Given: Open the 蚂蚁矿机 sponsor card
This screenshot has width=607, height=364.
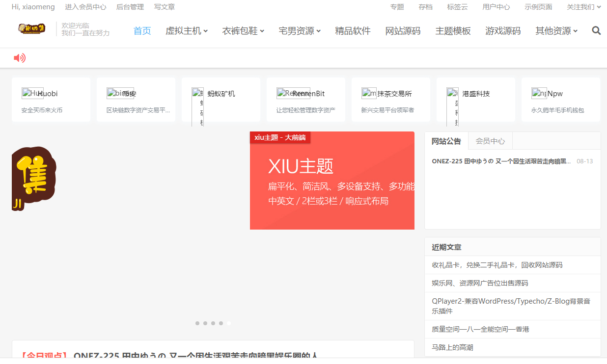Looking at the screenshot, I should pos(221,100).
